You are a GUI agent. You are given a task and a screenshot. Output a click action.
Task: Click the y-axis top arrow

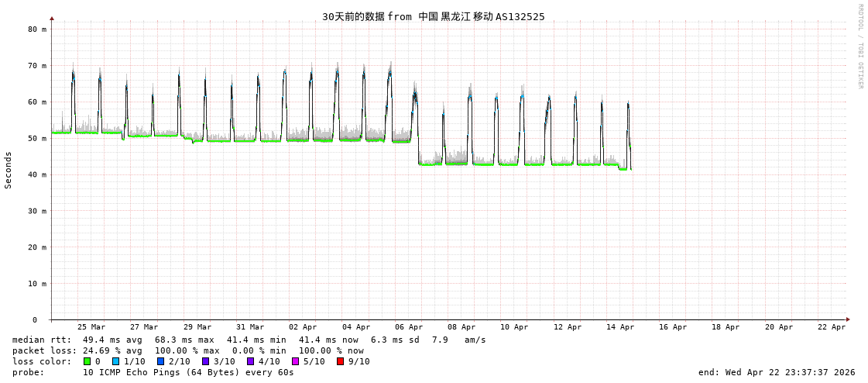click(x=52, y=18)
